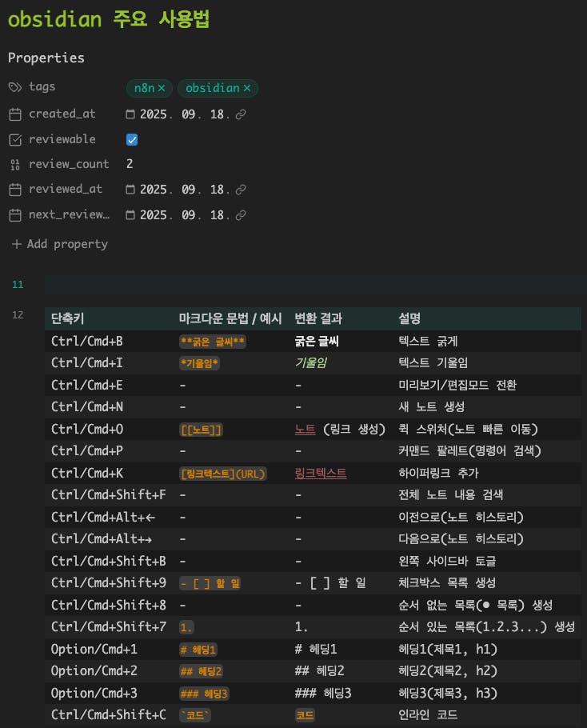
Task: Click the Ctrl/Cmd+Shift+F shortcut cell
Action: click(108, 495)
